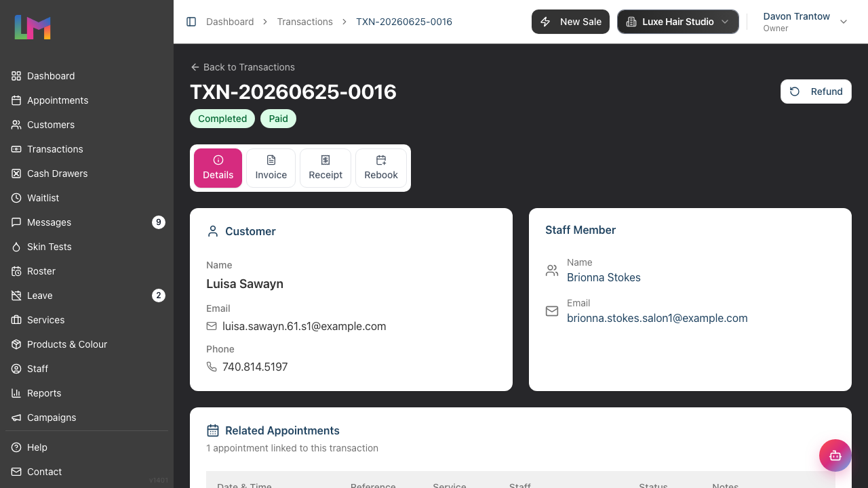Switch to the Receipt tab
Viewport: 868px width, 488px height.
tap(325, 168)
